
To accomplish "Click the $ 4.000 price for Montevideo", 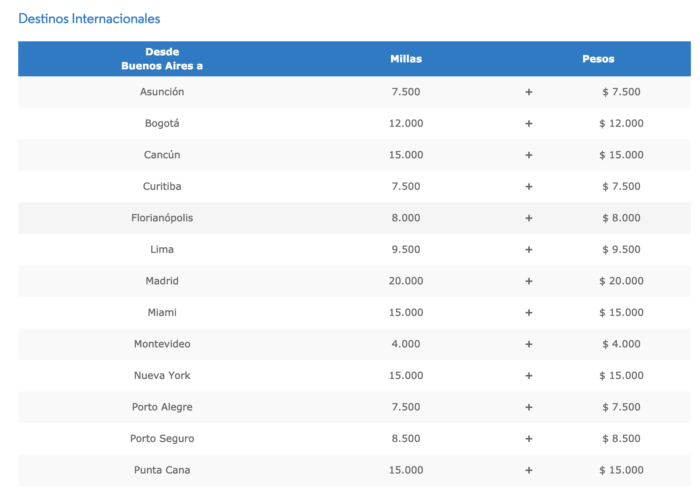I will pos(621,344).
